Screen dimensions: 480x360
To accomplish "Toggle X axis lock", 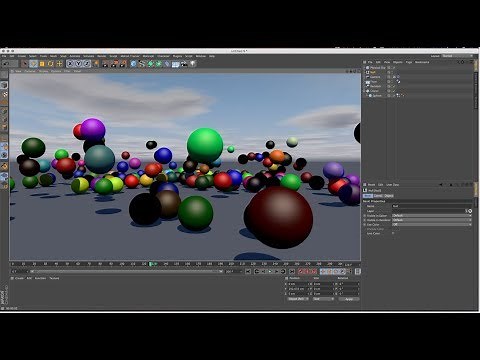I will click(70, 64).
